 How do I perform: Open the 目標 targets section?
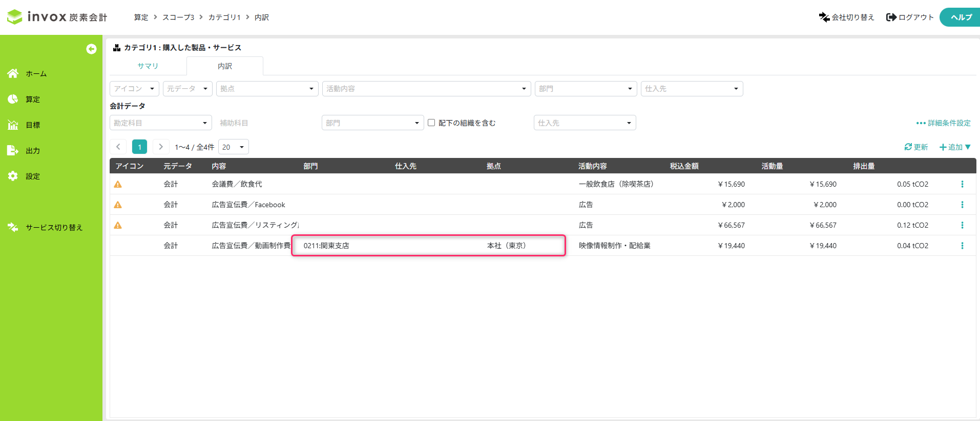click(x=32, y=125)
